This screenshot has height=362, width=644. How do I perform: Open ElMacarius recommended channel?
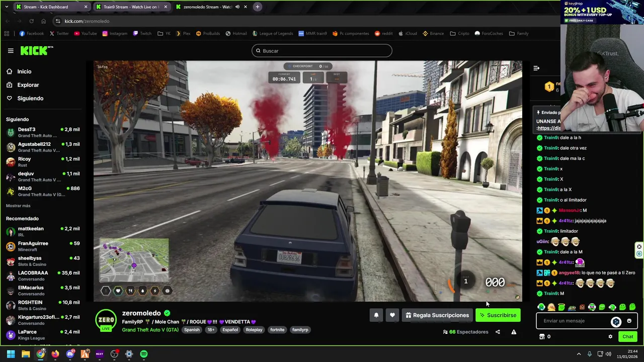pos(43,291)
